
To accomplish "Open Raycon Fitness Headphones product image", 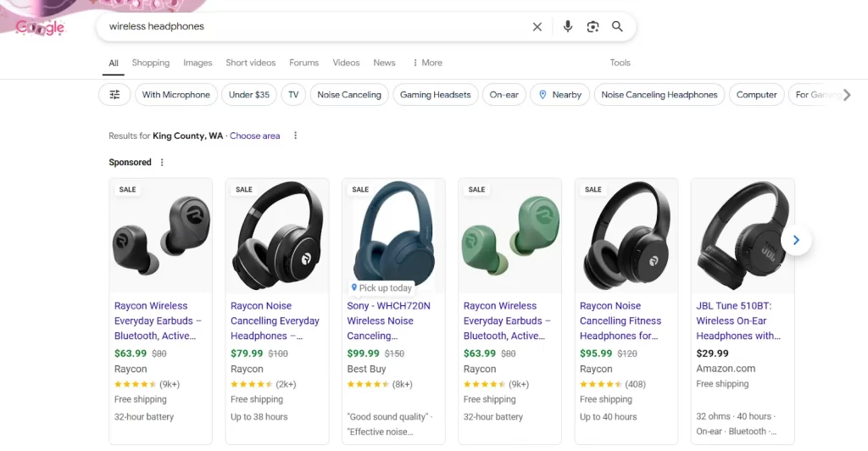I will click(626, 236).
